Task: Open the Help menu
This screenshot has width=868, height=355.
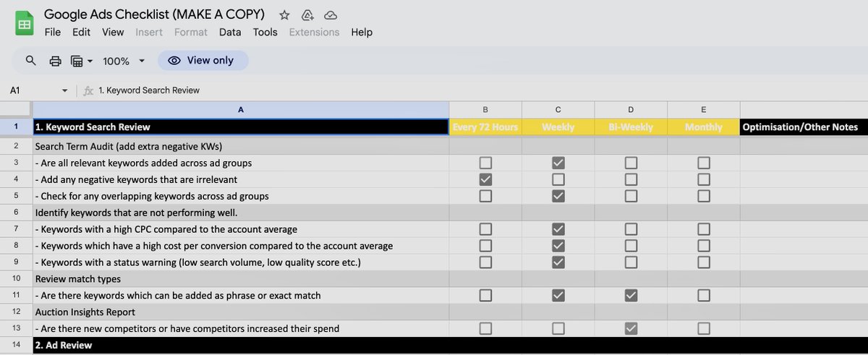Action: (362, 32)
